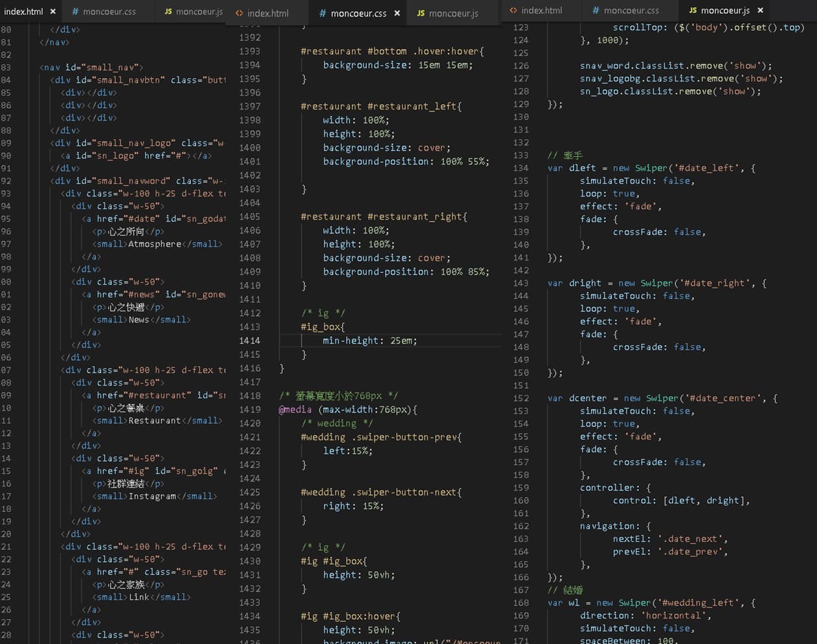Viewport: 817px width, 644px height.
Task: Click 'control: [dleft, dright],' in JS
Action: 681,501
